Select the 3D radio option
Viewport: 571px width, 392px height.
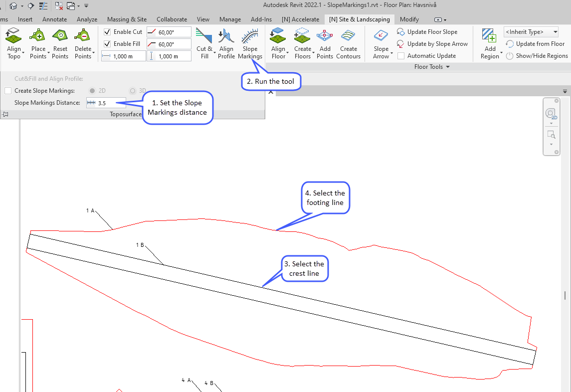click(133, 91)
